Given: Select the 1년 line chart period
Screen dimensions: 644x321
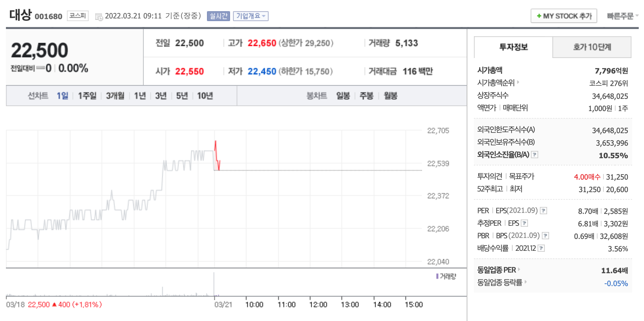Looking at the screenshot, I should click(x=140, y=96).
